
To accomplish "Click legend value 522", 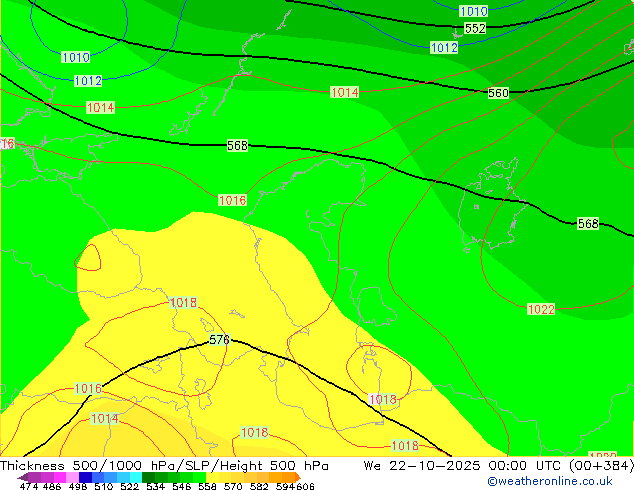I will 129,486.
